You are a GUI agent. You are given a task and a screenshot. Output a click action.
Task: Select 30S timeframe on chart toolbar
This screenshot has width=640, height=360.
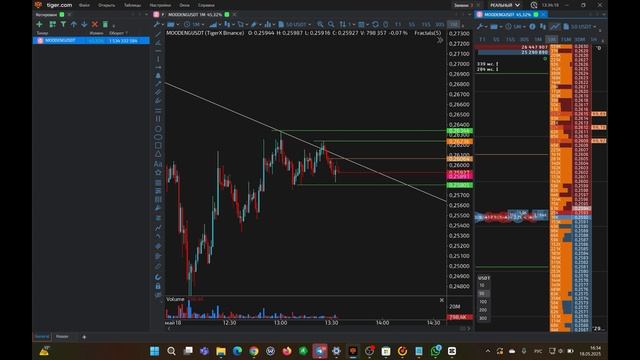click(x=440, y=24)
